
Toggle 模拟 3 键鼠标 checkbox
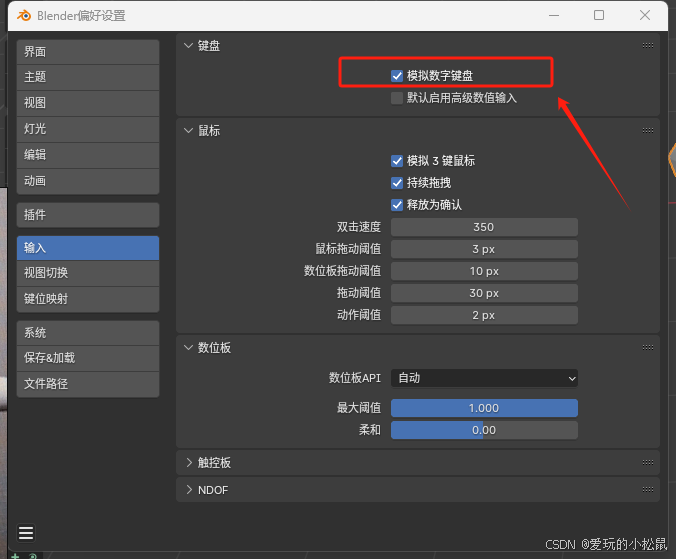(x=397, y=161)
